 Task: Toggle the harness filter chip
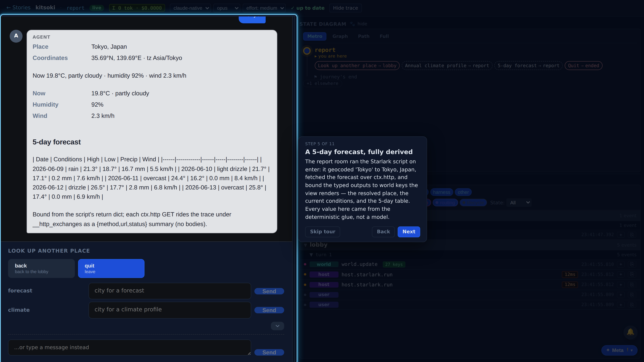click(442, 192)
